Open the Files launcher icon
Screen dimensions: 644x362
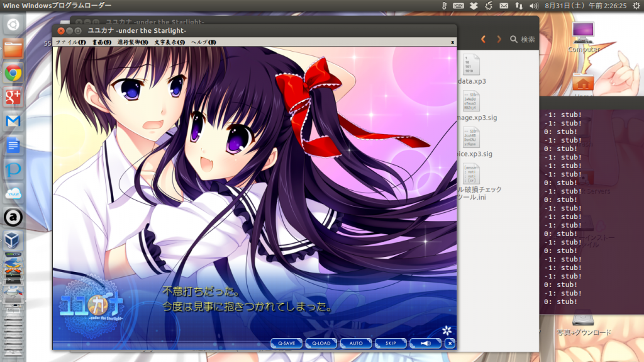click(x=13, y=48)
